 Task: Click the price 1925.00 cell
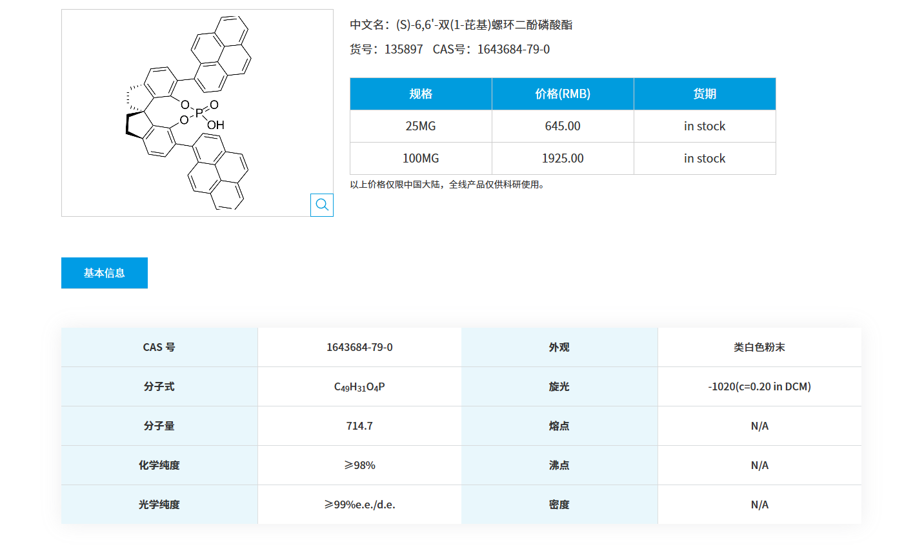[561, 158]
